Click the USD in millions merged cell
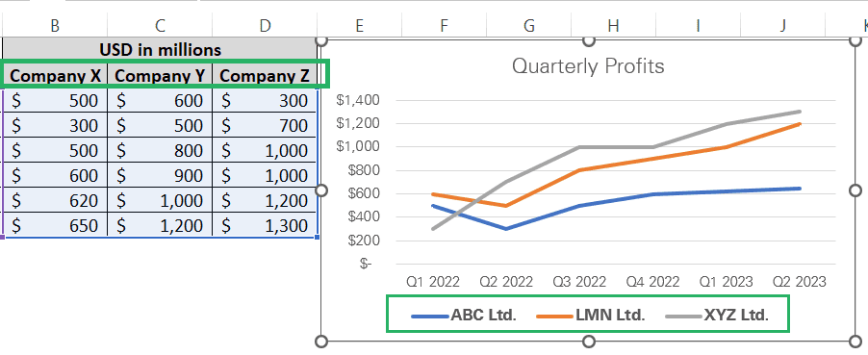The width and height of the screenshot is (868, 355). [x=160, y=50]
